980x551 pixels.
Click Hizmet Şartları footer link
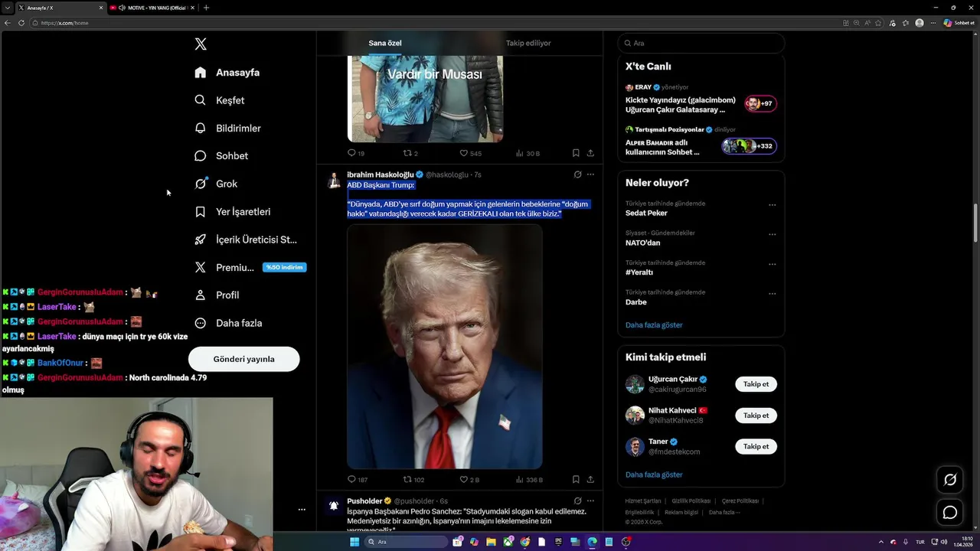pyautogui.click(x=643, y=501)
